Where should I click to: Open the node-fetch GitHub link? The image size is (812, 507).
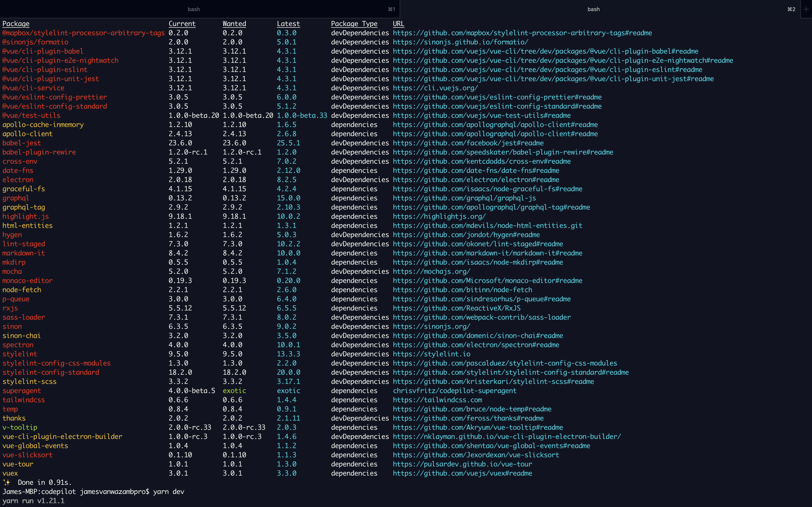pos(462,290)
